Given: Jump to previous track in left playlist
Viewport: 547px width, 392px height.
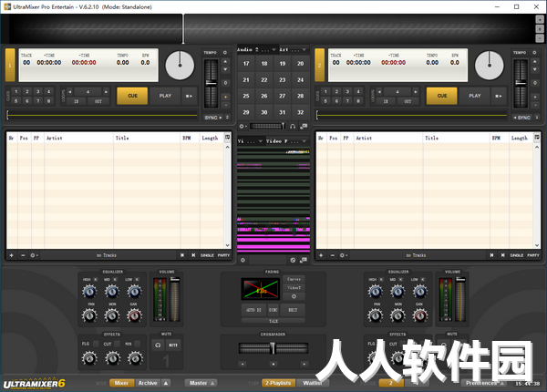Looking at the screenshot, I should 182,255.
